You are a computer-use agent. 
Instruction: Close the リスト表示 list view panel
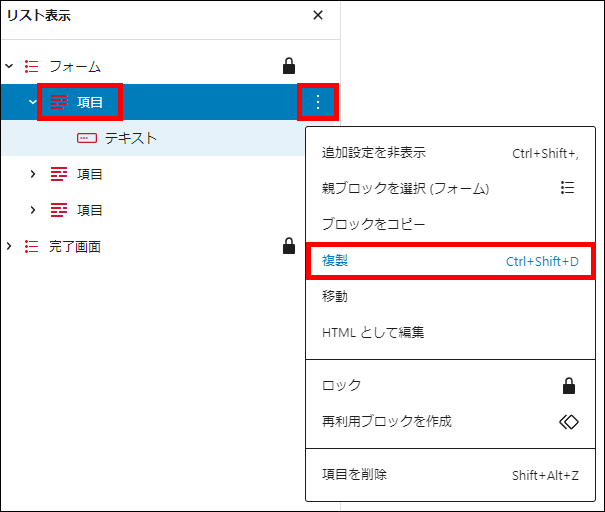(x=318, y=15)
